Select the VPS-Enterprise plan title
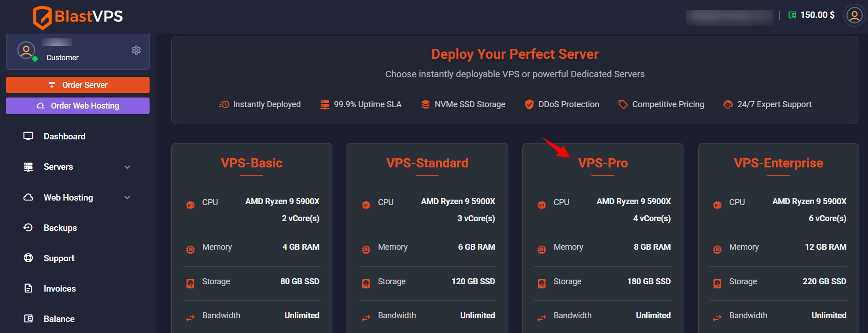The height and width of the screenshot is (333, 868). 779,163
